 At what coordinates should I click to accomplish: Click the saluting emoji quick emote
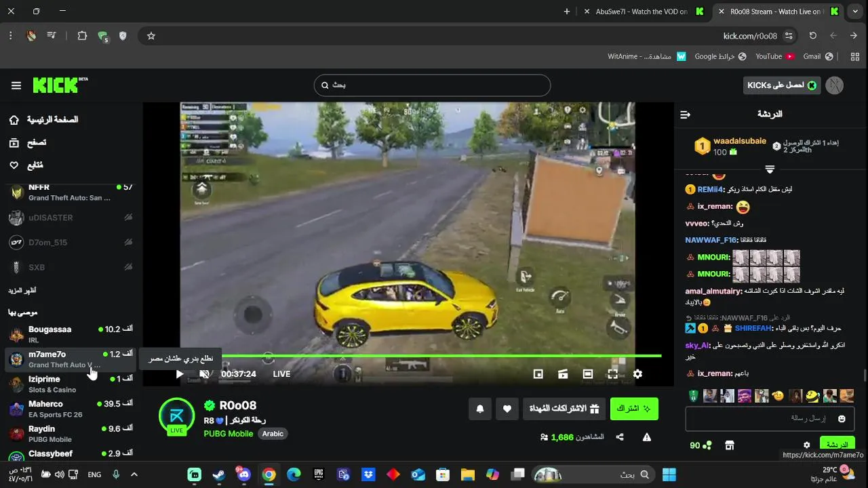point(778,396)
